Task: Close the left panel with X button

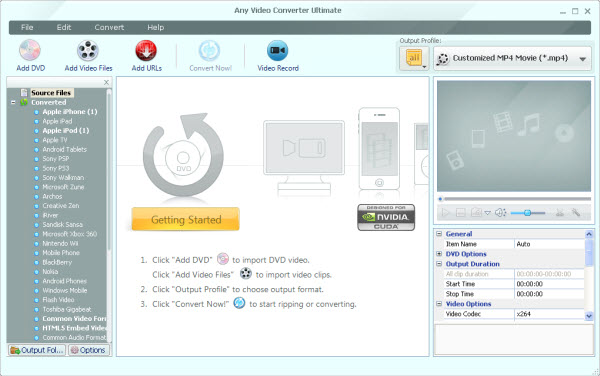Action: tap(106, 82)
